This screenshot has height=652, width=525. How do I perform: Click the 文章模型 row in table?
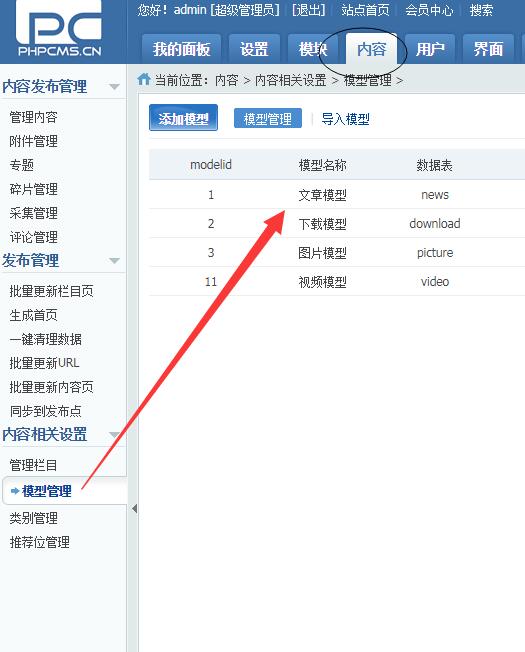click(337, 195)
